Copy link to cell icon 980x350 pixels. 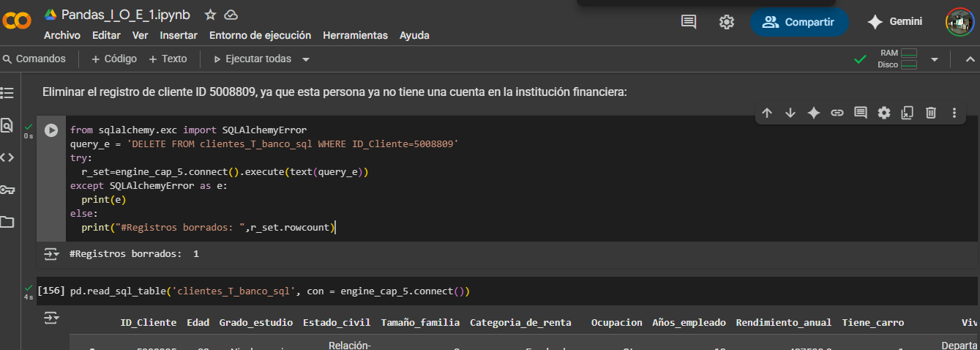tap(837, 113)
